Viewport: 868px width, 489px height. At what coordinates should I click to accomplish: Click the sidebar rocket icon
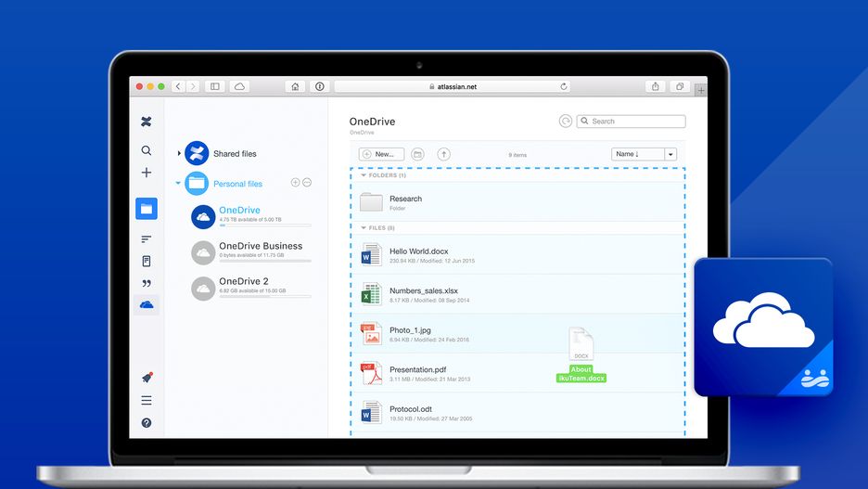(147, 378)
